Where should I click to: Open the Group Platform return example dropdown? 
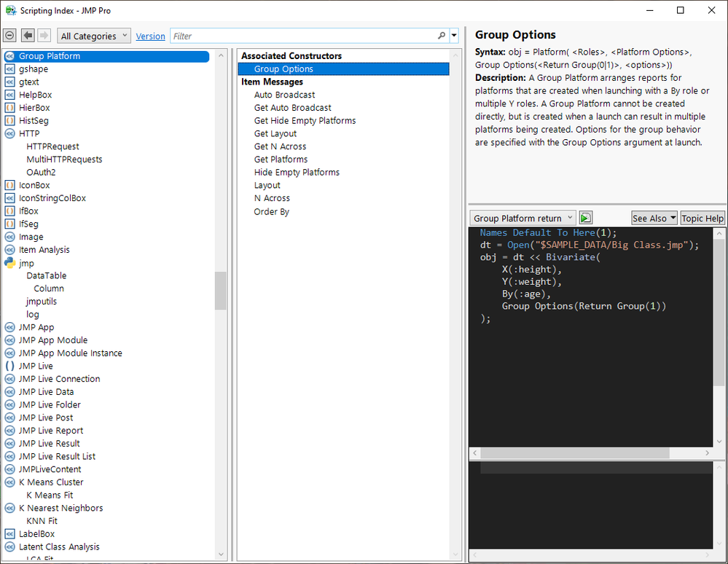(x=522, y=218)
